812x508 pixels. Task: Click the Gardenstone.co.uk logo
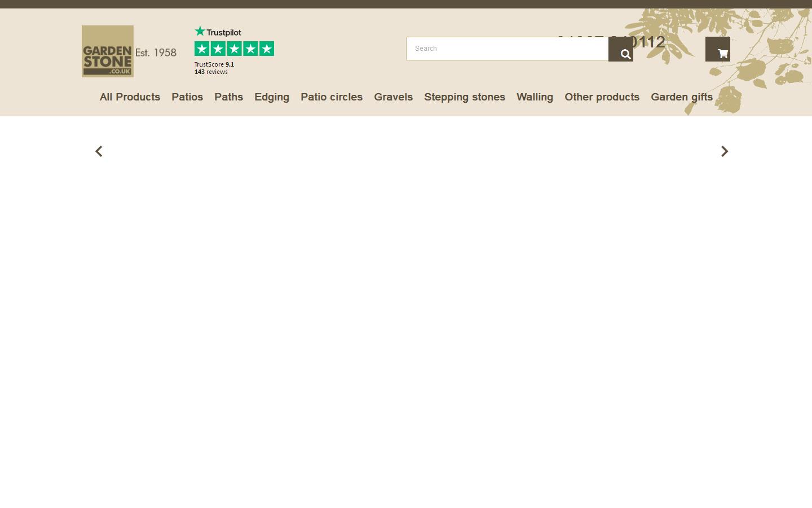pyautogui.click(x=107, y=51)
